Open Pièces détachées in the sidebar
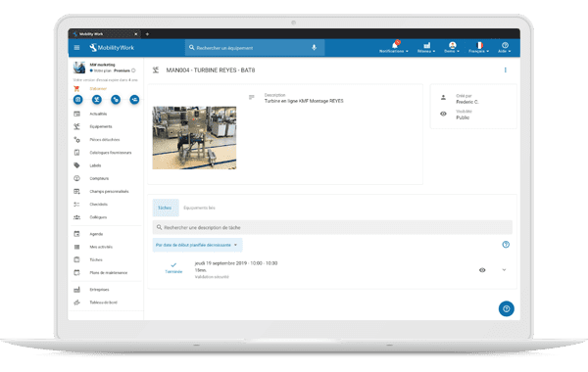Screen dimensions: 588x372 [x=106, y=140]
